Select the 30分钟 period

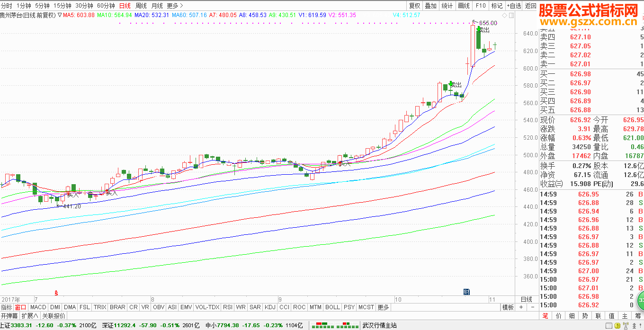pyautogui.click(x=84, y=6)
